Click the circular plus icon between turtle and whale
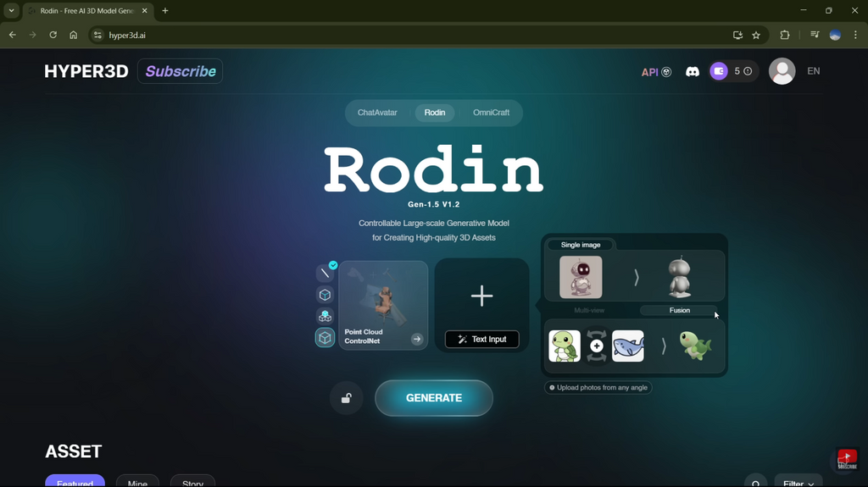 [x=596, y=346]
